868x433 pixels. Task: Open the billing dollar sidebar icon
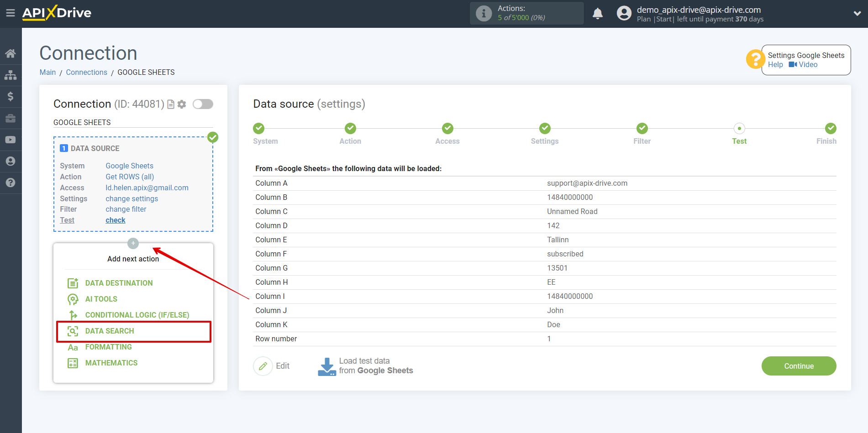(x=11, y=96)
